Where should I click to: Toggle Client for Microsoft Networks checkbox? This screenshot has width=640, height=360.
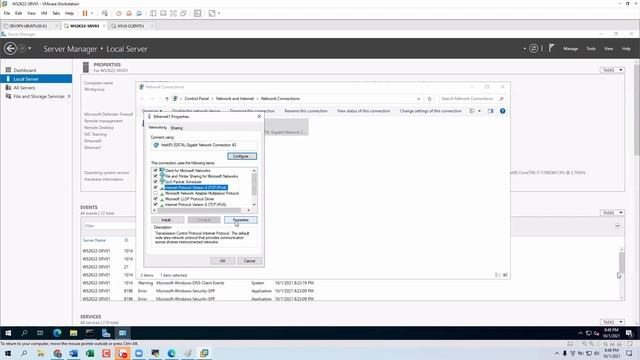point(156,170)
